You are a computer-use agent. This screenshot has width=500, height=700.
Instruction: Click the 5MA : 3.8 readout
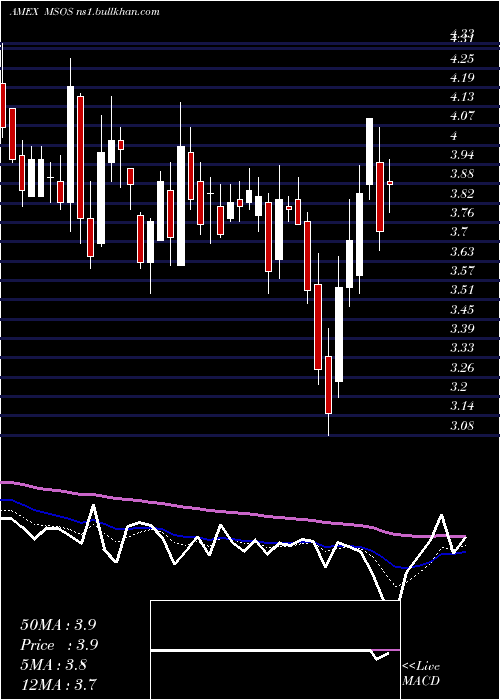tap(53, 664)
